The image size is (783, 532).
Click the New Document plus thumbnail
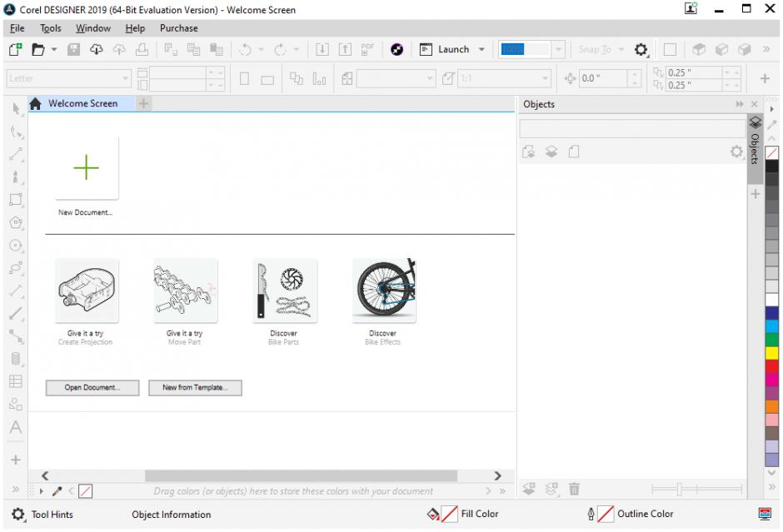point(87,168)
